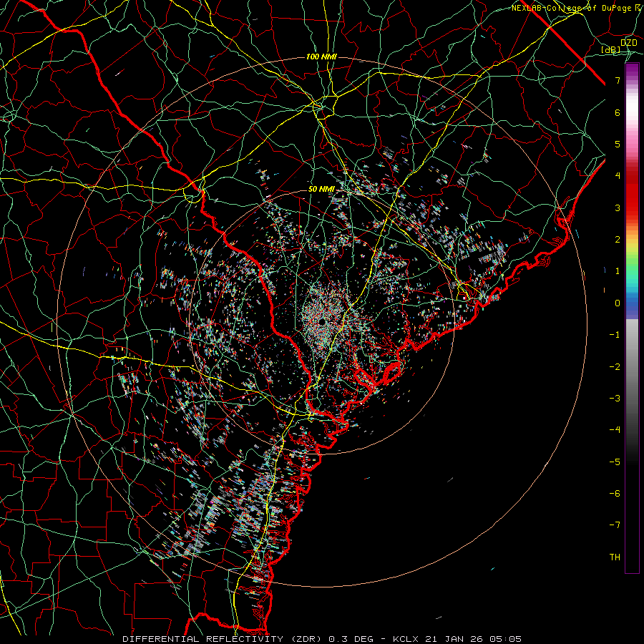Click the -3 value on color scale
644x644 pixels.
click(615, 399)
